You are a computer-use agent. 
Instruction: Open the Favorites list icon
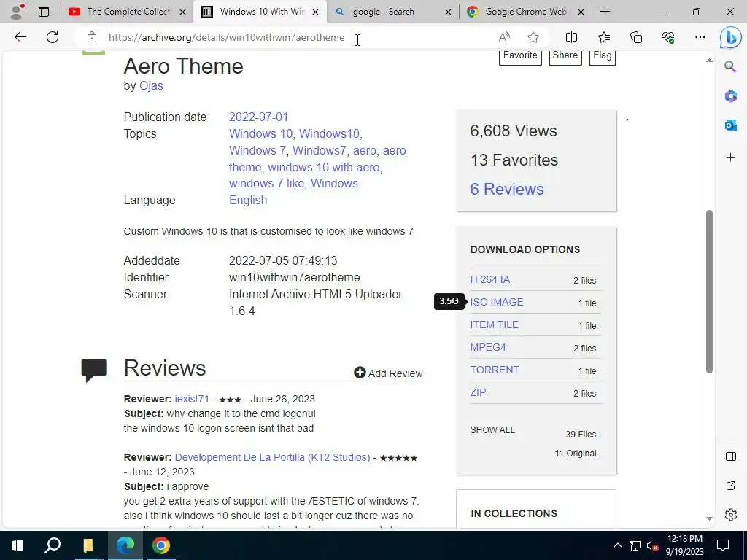tap(603, 37)
